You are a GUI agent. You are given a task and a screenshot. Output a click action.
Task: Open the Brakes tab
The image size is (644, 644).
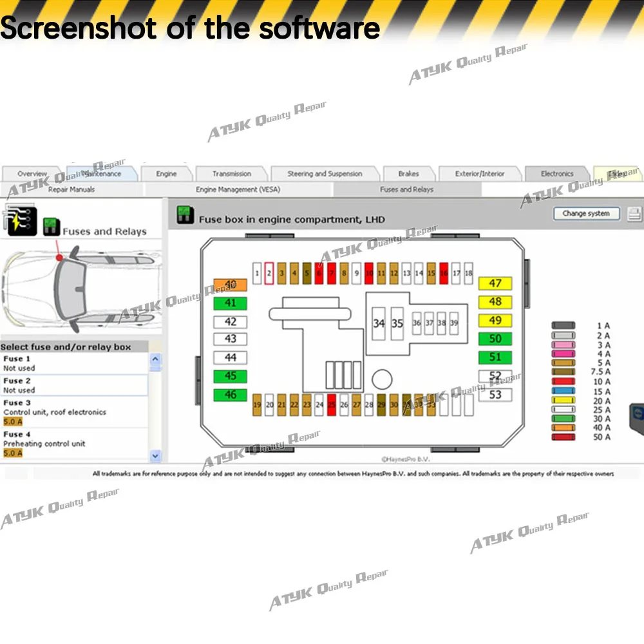409,174
